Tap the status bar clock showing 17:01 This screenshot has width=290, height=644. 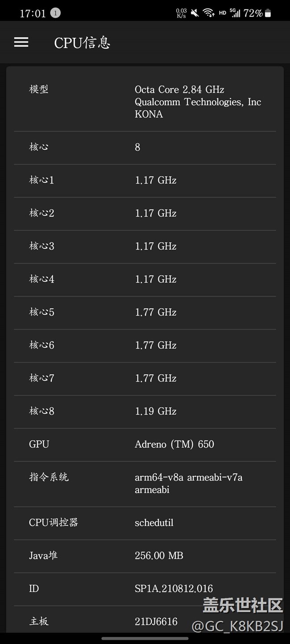pos(33,13)
